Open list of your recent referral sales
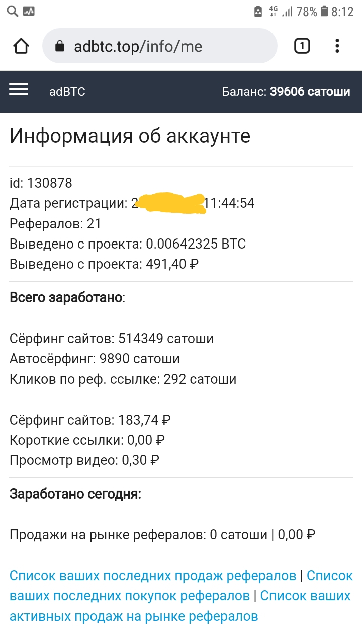Screen dimensions: 362x644 [153, 575]
